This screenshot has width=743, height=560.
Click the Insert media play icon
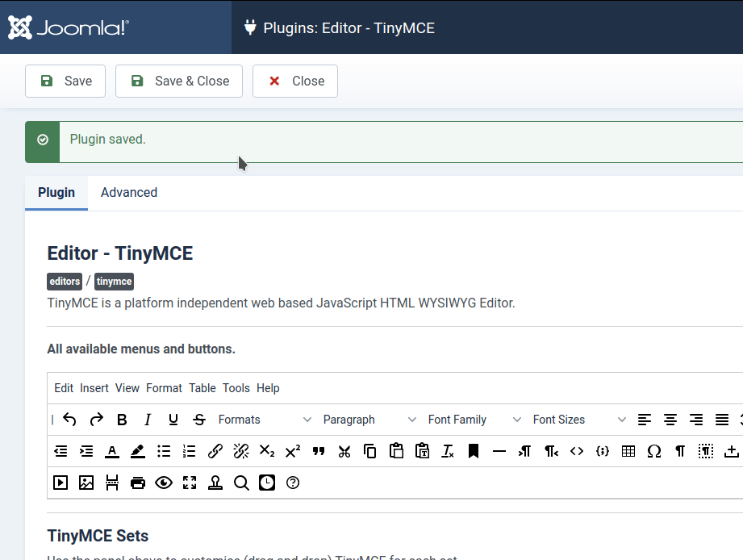click(61, 483)
